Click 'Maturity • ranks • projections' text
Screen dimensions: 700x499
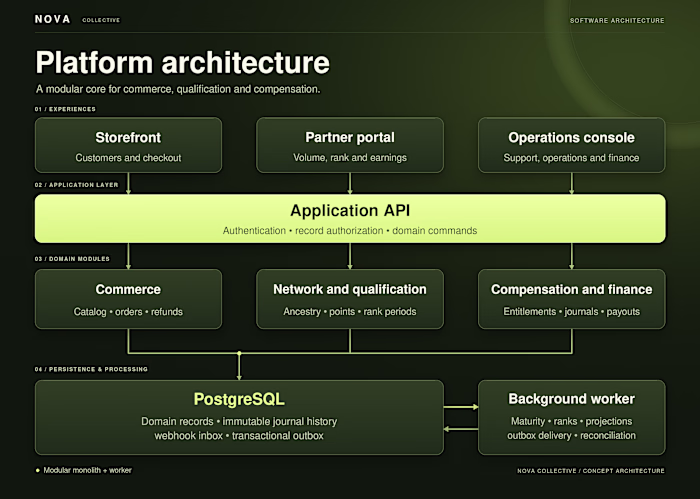pos(571,421)
